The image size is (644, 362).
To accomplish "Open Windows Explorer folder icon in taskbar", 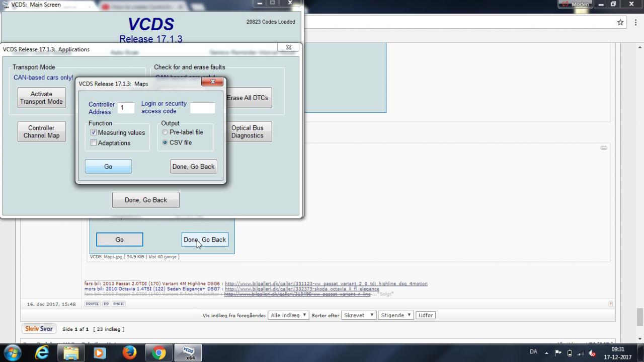I will click(x=71, y=352).
